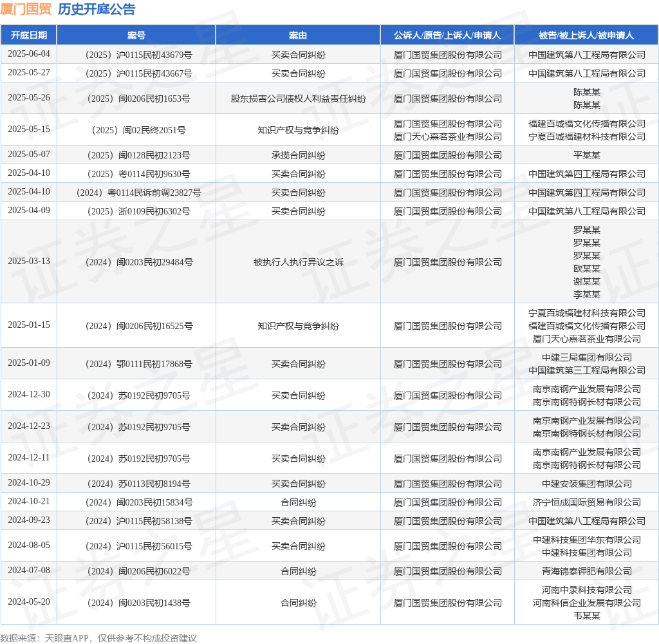Select date 2025-05-26
659x644 pixels.
[28, 98]
